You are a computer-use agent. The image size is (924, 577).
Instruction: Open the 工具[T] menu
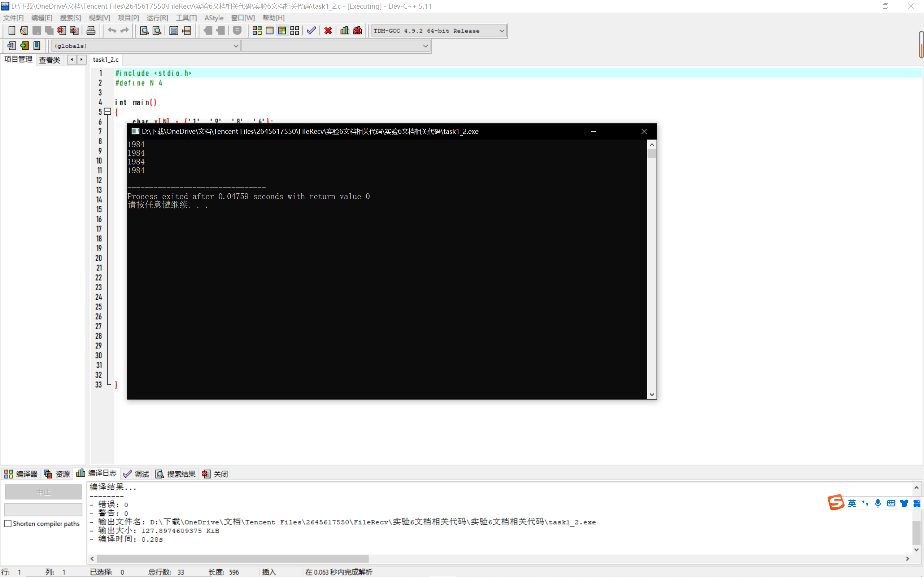click(186, 18)
